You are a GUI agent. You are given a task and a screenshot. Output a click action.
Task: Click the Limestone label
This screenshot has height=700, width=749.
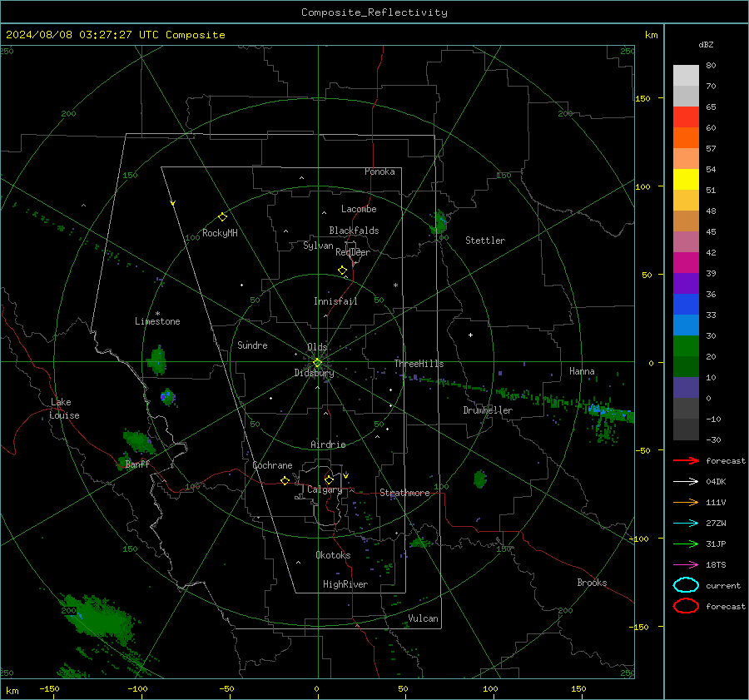coord(157,321)
